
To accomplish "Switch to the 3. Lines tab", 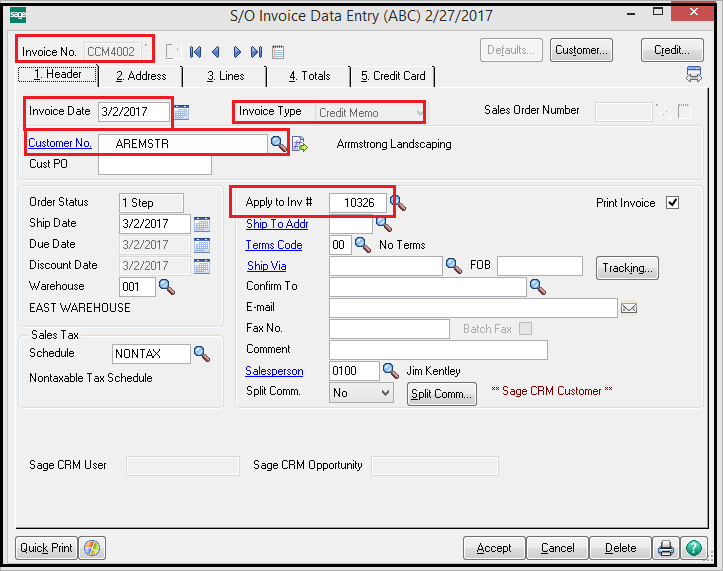I will (x=225, y=76).
